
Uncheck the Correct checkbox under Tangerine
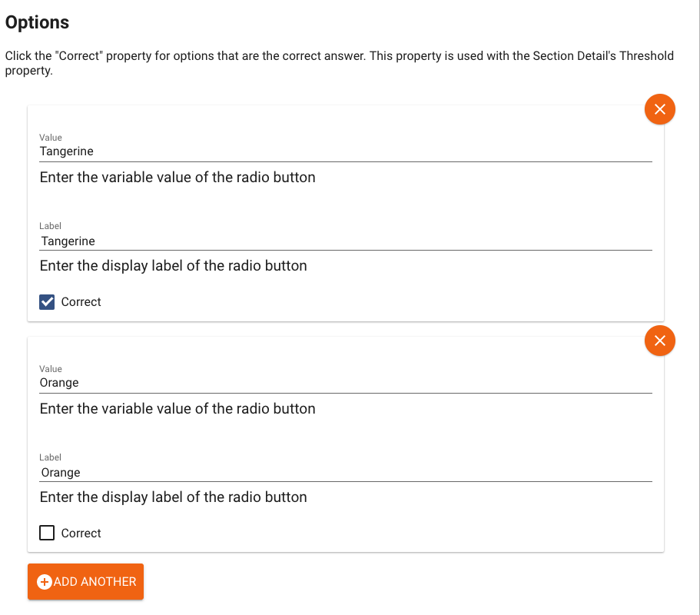pyautogui.click(x=47, y=301)
